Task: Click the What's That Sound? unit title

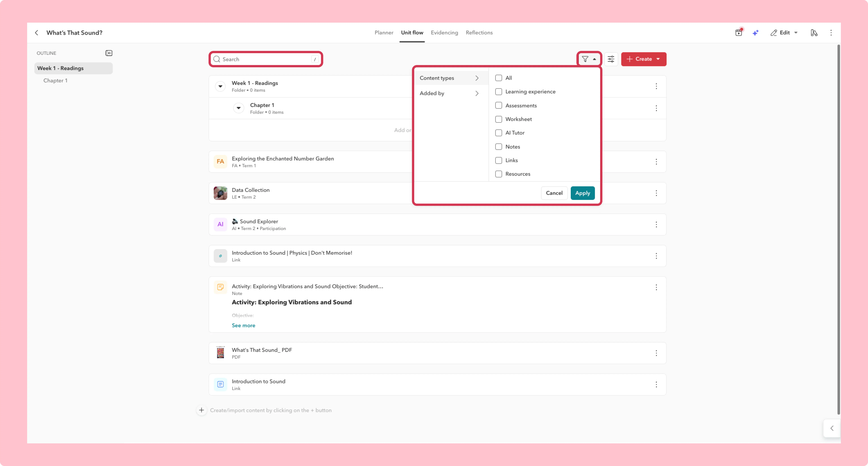Action: [x=74, y=33]
